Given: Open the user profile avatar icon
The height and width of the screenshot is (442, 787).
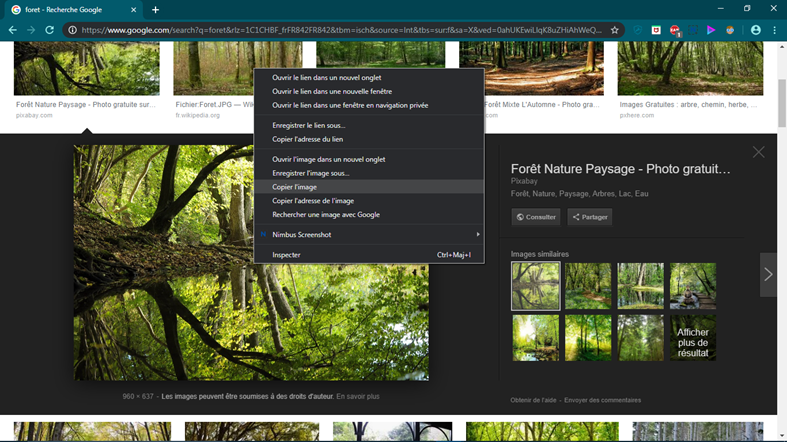Looking at the screenshot, I should click(755, 30).
